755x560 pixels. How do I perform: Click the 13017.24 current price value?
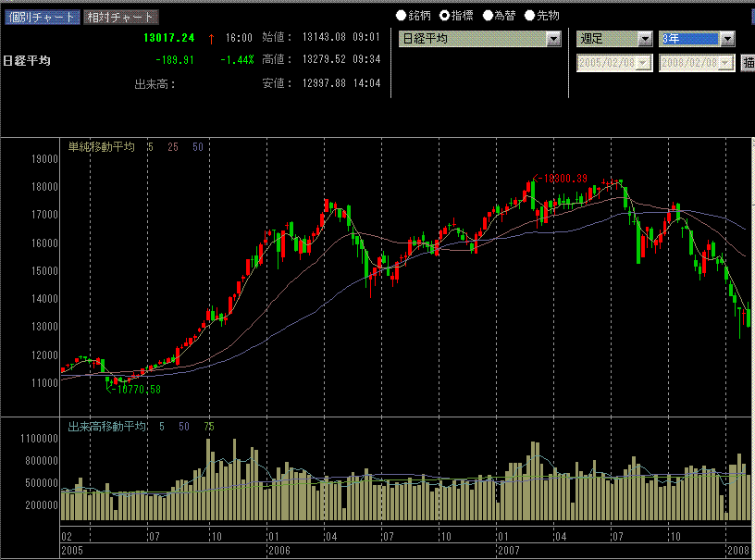[x=169, y=38]
